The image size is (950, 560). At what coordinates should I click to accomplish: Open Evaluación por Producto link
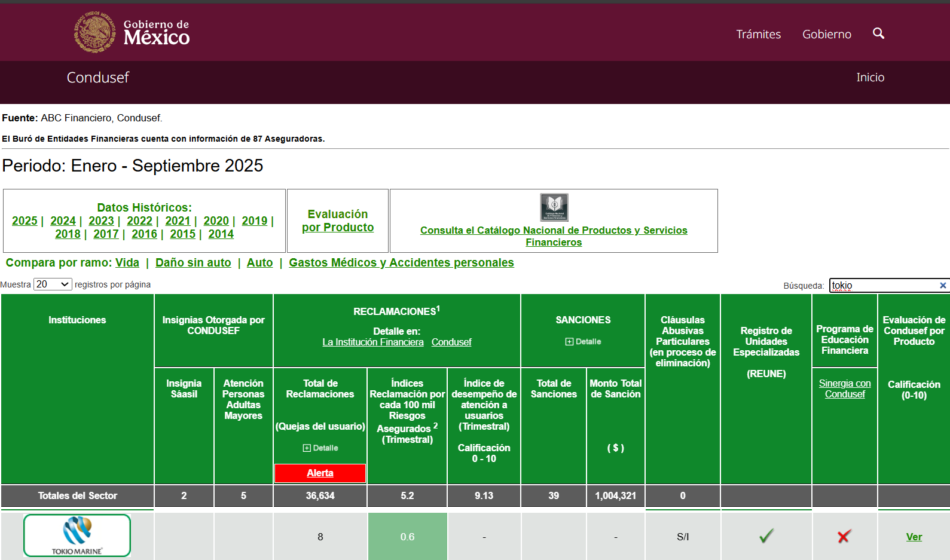point(338,221)
